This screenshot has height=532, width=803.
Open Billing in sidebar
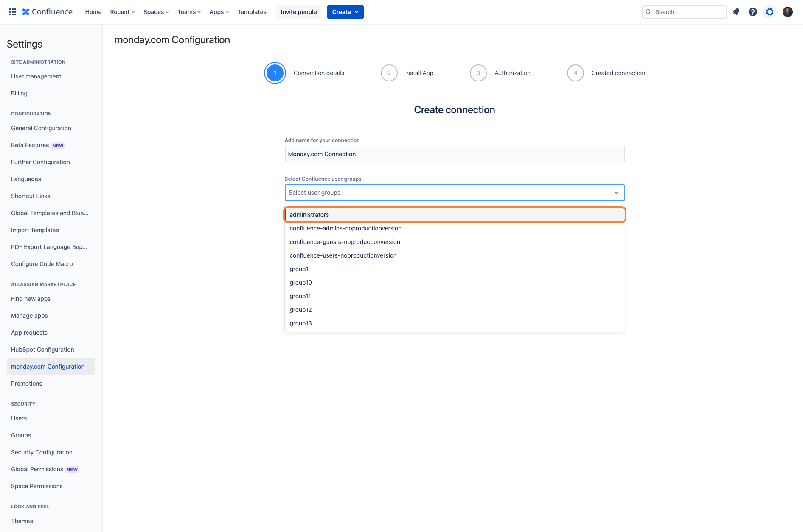tap(19, 93)
